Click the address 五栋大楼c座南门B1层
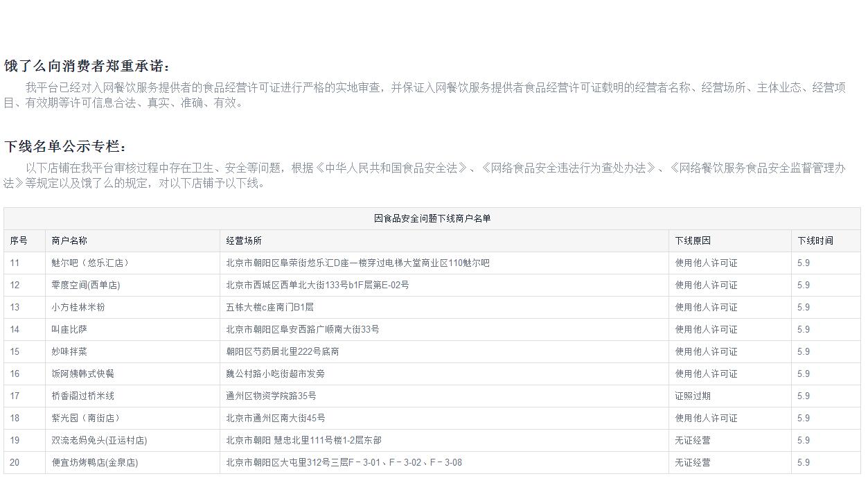 pyautogui.click(x=269, y=307)
